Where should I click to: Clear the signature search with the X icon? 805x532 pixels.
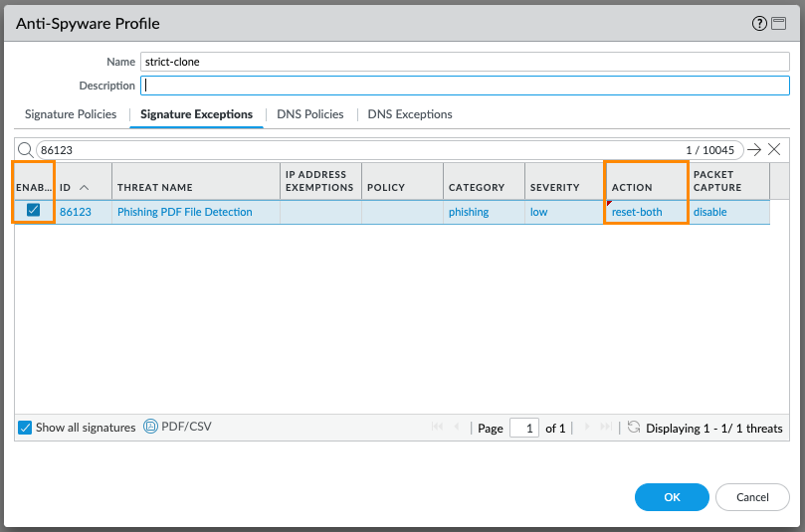click(774, 150)
